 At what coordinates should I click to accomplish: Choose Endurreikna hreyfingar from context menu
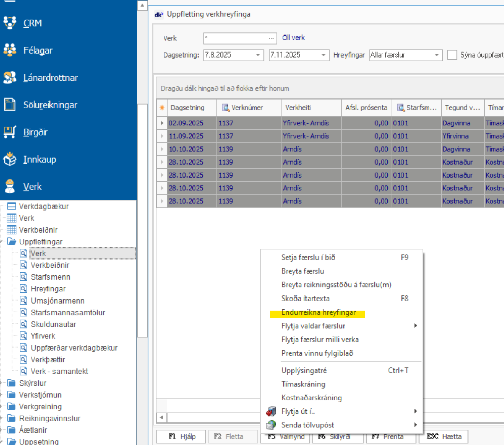tap(318, 313)
